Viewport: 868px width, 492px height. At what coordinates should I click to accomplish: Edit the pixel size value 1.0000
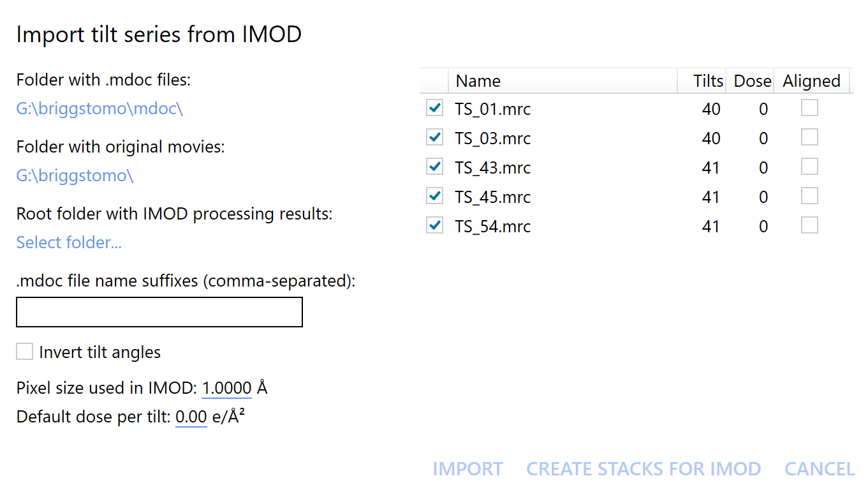tap(226, 388)
